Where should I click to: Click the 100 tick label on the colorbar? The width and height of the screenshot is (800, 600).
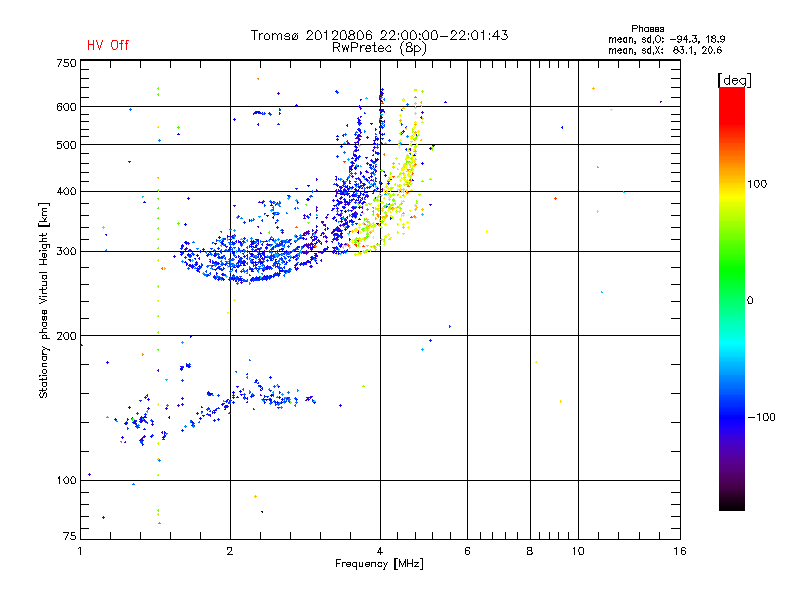click(x=757, y=184)
